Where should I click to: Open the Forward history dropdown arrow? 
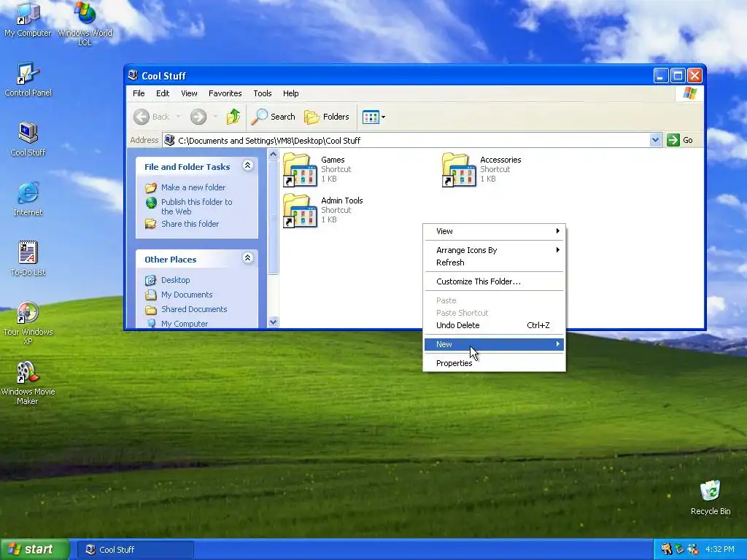tap(215, 117)
